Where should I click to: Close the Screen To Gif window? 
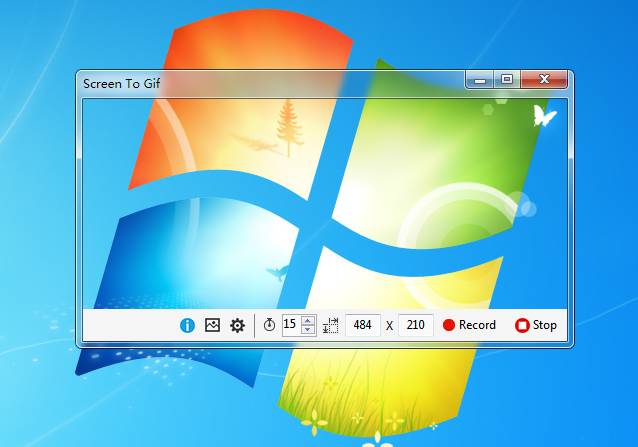click(x=544, y=79)
